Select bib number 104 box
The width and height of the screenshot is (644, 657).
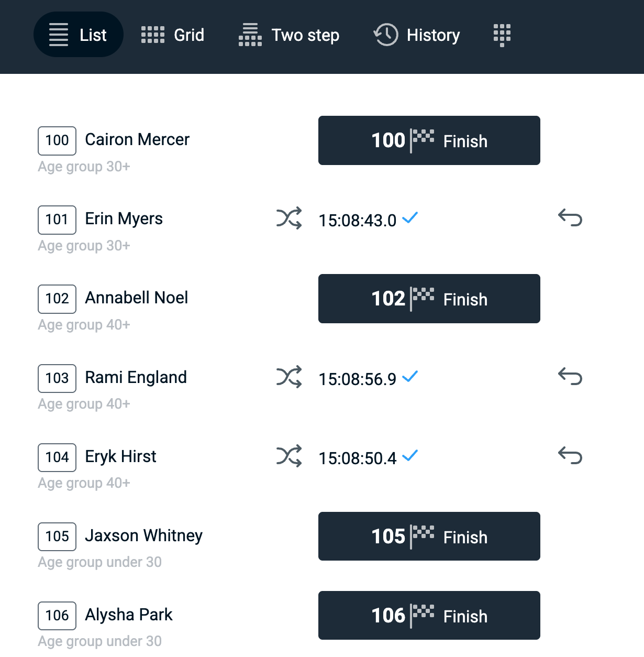click(x=57, y=457)
